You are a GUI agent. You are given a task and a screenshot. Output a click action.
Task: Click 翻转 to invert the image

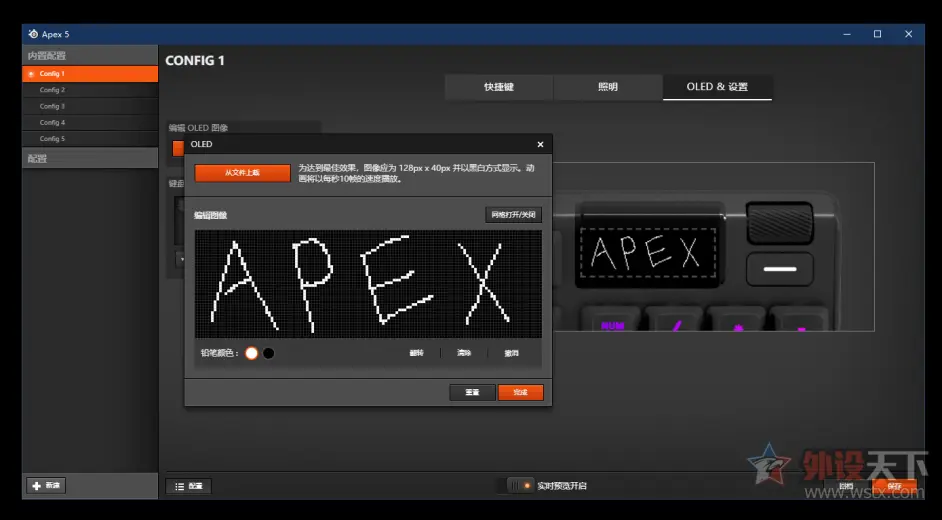[416, 353]
